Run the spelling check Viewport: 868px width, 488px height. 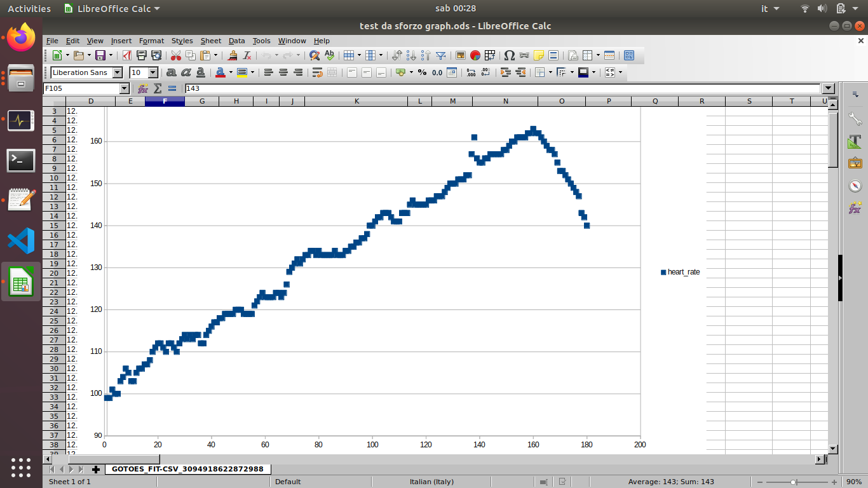[x=329, y=55]
